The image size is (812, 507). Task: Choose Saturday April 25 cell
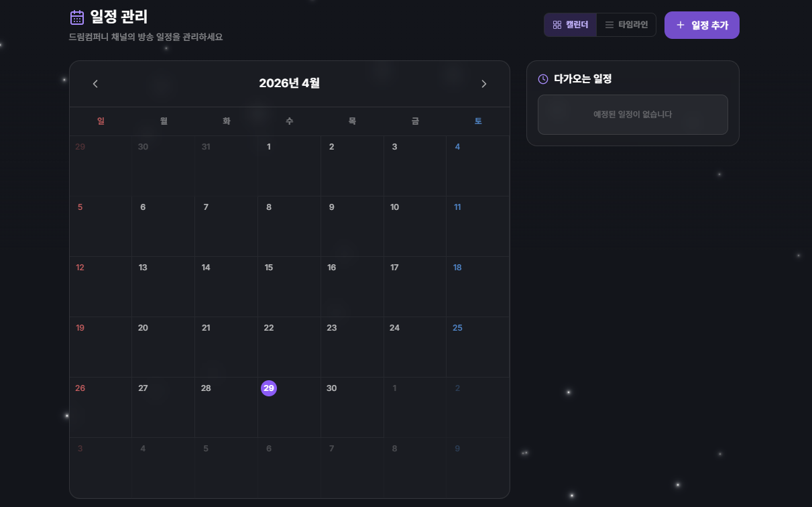(477, 347)
